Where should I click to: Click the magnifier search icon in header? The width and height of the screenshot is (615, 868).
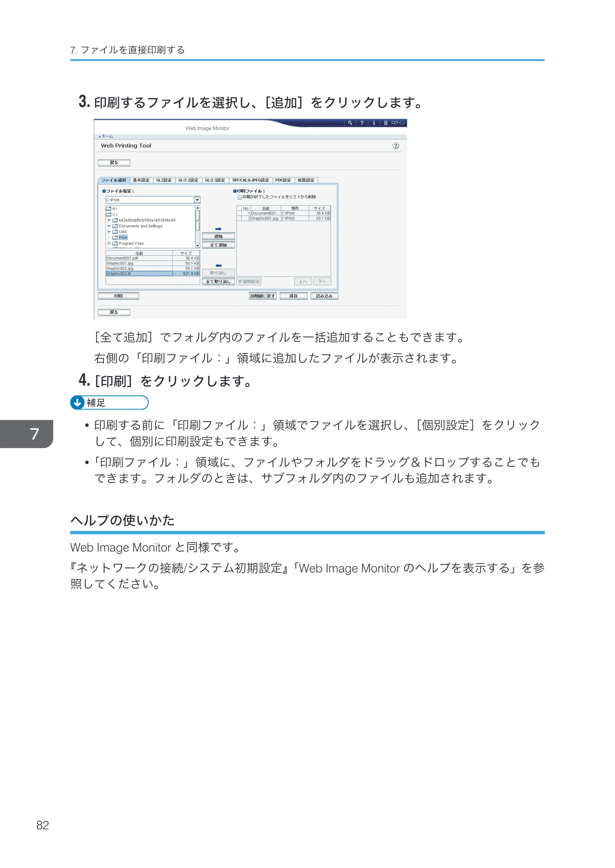[x=350, y=123]
